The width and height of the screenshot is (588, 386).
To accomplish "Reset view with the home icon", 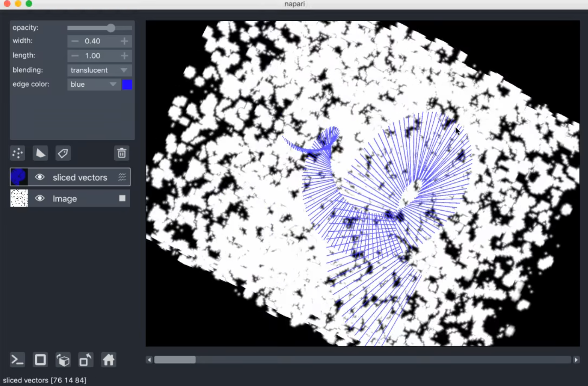I will (x=108, y=360).
